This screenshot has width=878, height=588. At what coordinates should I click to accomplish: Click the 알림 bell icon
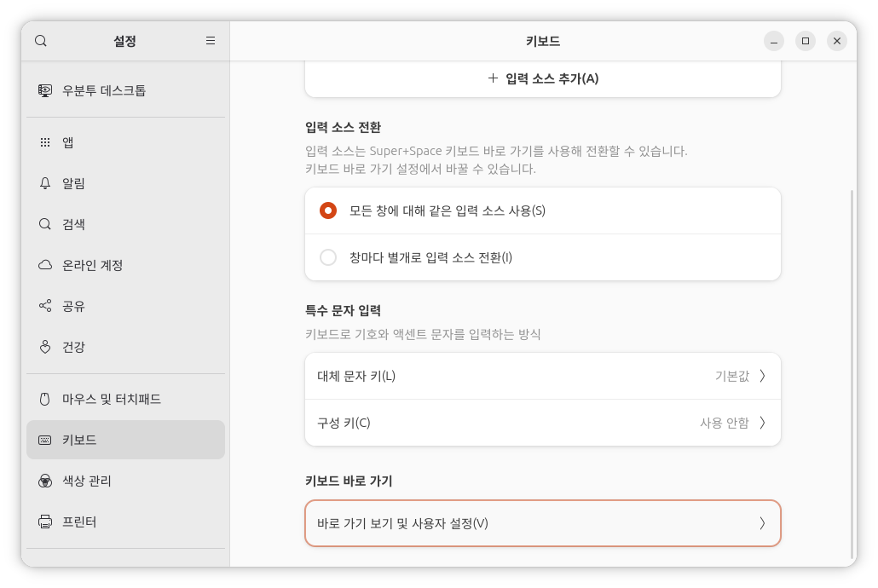click(45, 183)
